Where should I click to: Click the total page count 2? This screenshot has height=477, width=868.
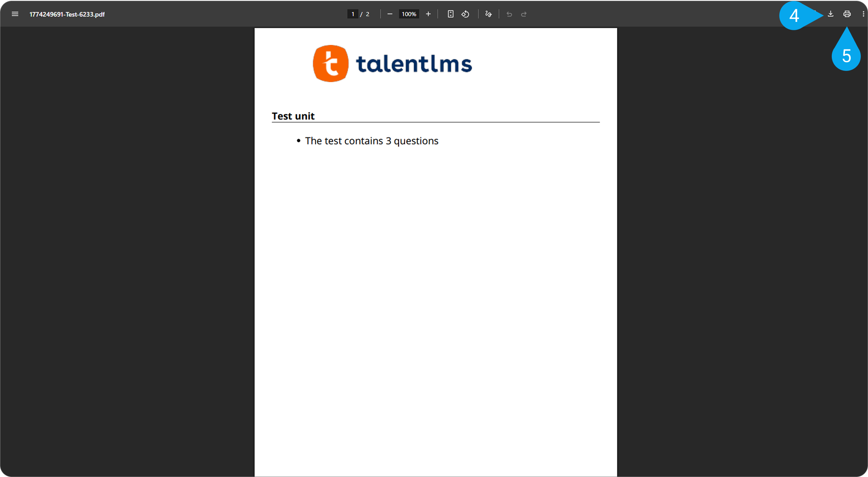[x=368, y=14]
